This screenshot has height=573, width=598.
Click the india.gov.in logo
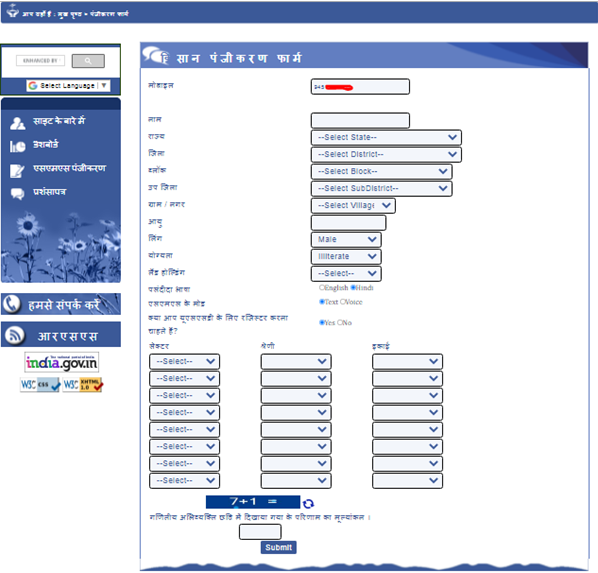tap(62, 362)
